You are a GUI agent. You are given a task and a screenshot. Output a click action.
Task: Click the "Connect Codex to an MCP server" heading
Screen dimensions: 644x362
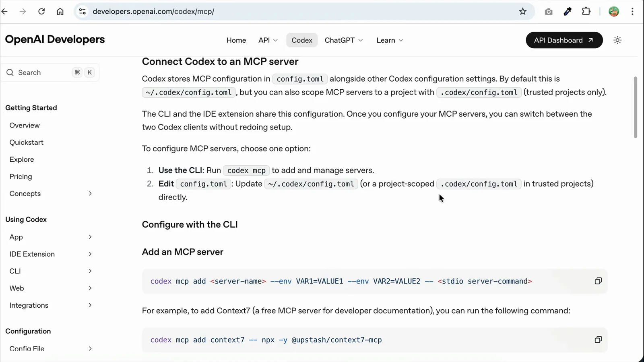[x=220, y=62]
